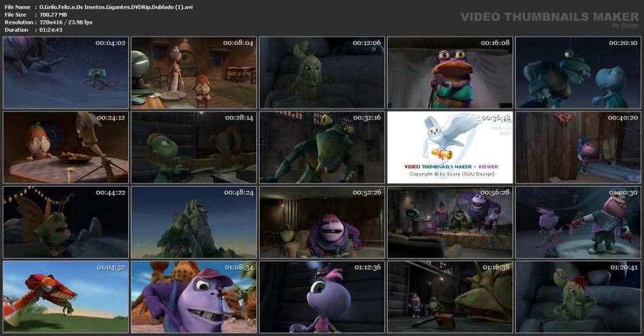
Task: Select the armchair scene at 00:52:26
Action: 322,222
